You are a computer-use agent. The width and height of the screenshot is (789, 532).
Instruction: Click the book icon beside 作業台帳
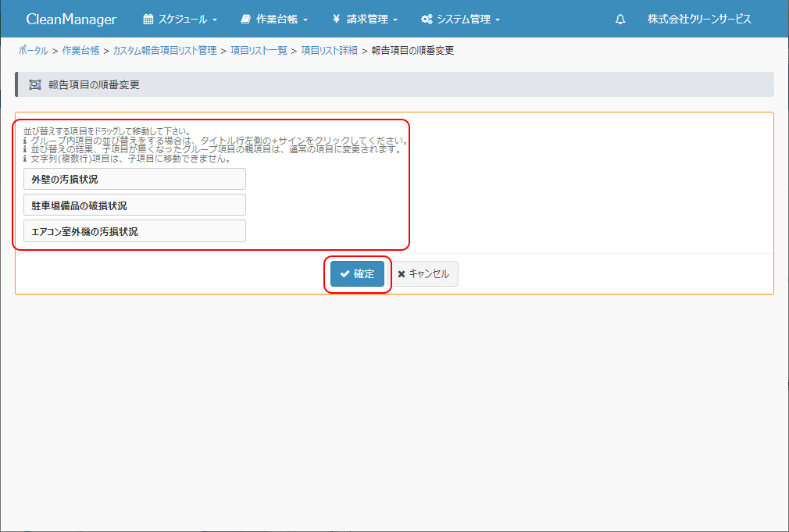[246, 19]
